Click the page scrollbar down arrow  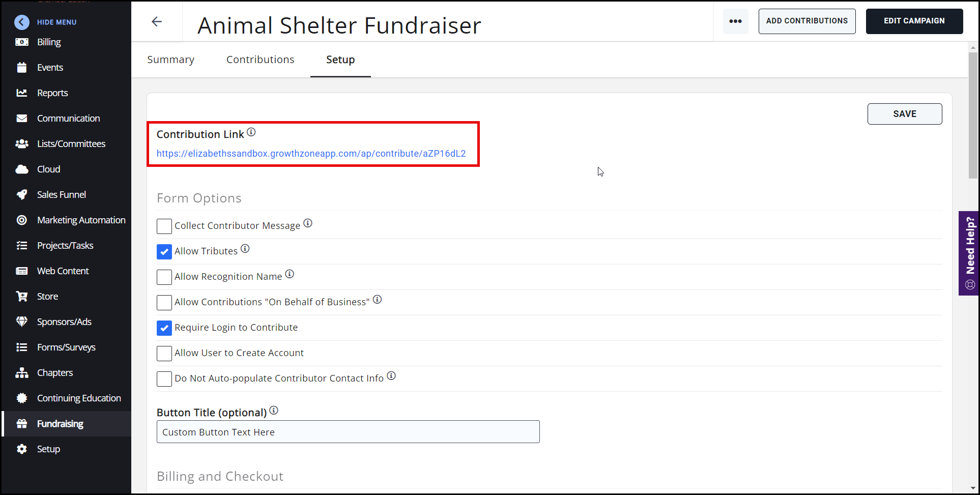[973, 488]
